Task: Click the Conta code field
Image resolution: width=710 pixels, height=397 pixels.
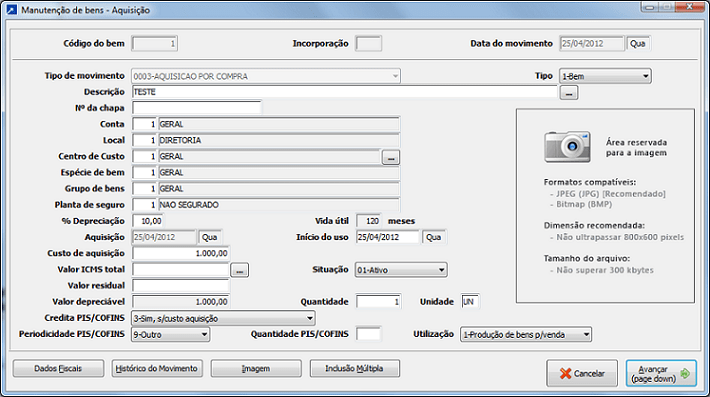Action: (x=144, y=124)
